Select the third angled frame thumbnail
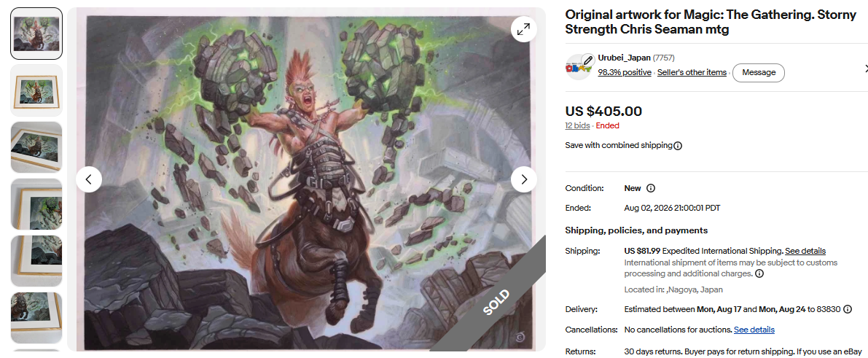868x358 pixels. tap(36, 147)
